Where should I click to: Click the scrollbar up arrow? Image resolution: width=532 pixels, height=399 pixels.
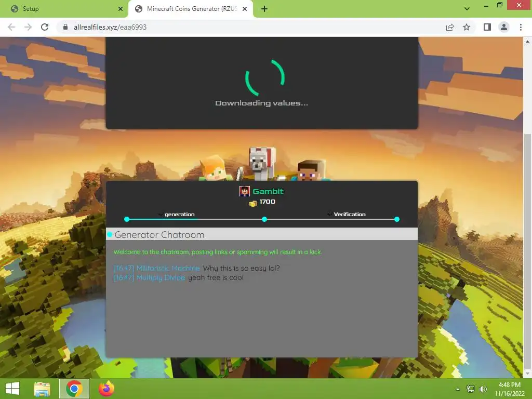point(527,42)
